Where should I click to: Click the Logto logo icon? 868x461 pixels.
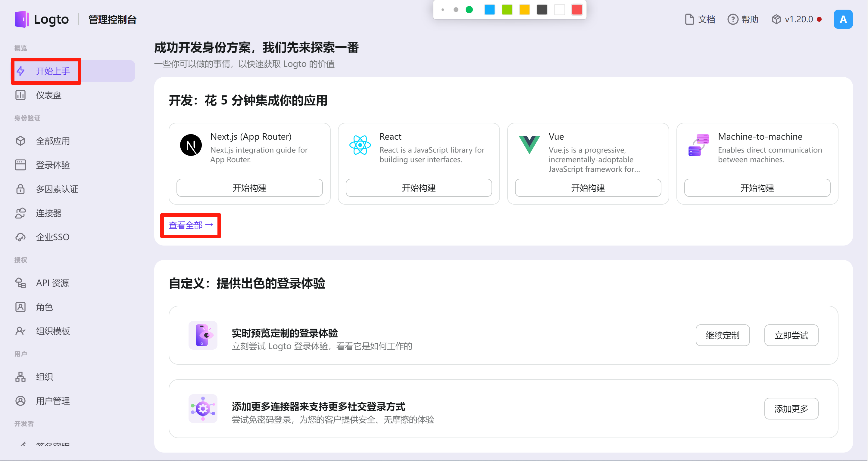click(22, 19)
